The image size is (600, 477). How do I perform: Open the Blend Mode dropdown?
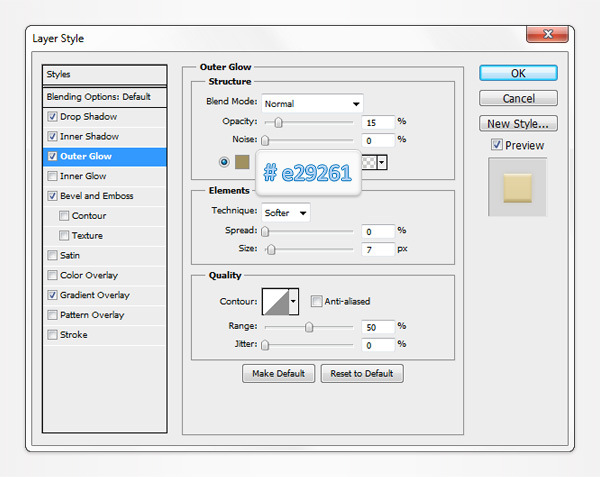coord(312,103)
